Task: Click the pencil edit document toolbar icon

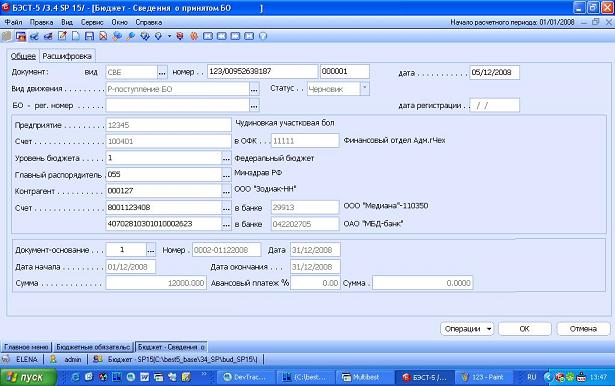Action: 62,36
